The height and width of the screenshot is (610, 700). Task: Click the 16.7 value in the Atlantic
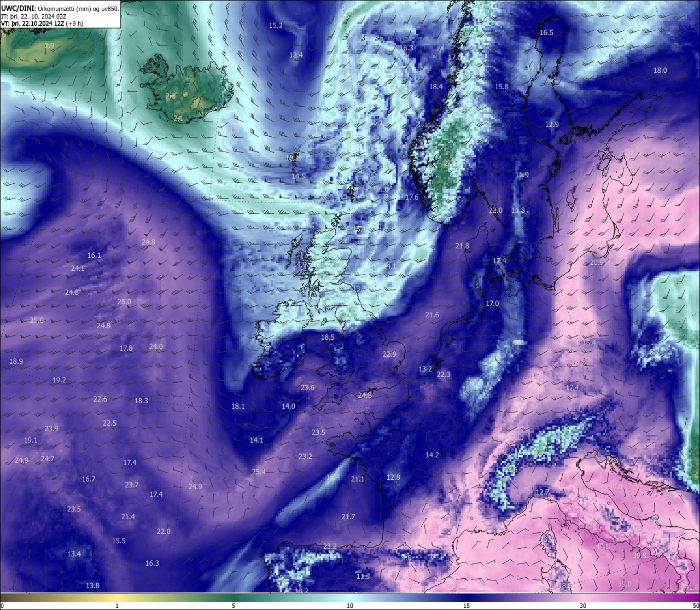(x=89, y=479)
